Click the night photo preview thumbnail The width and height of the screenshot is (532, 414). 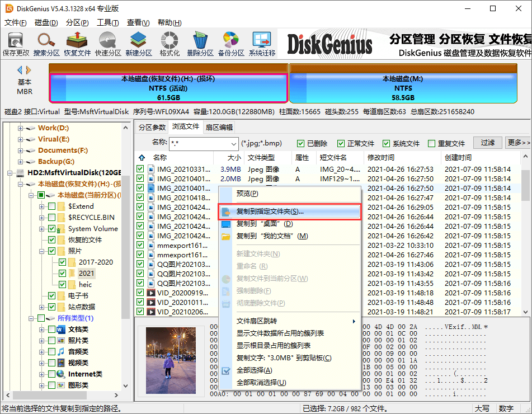pos(171,360)
